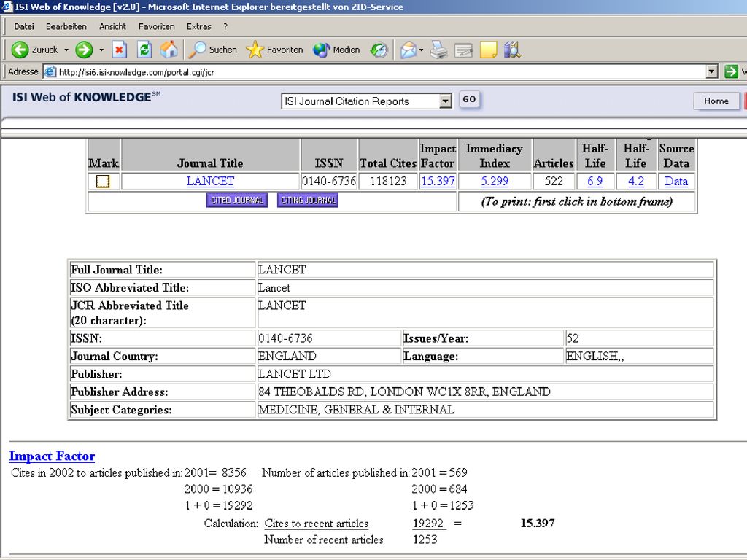Open the Ansicht menu
The height and width of the screenshot is (560, 747).
pyautogui.click(x=113, y=27)
